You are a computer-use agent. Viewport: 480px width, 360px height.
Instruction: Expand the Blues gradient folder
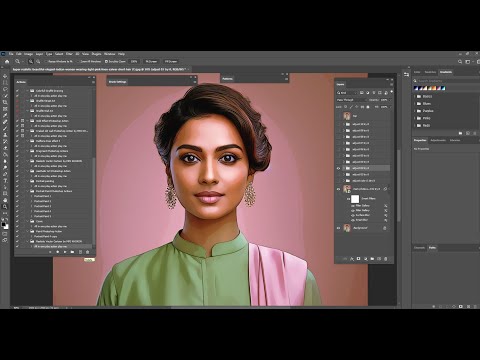[415, 104]
